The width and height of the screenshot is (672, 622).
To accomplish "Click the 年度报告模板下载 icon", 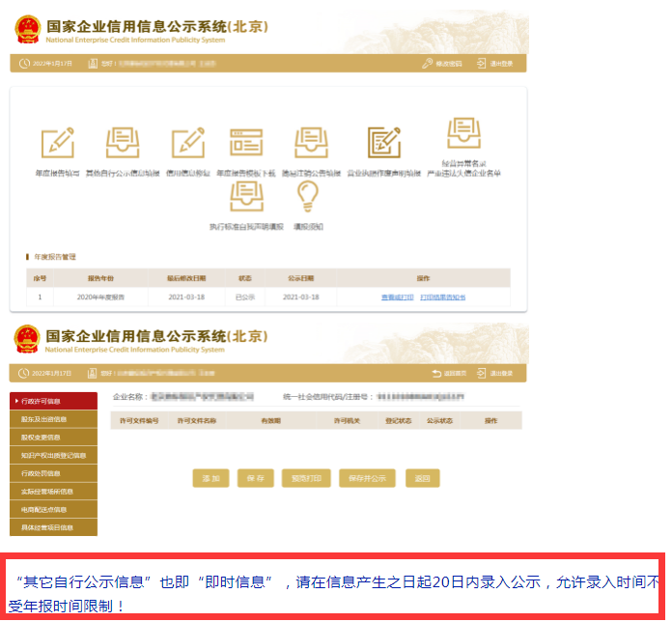I will coord(246,143).
